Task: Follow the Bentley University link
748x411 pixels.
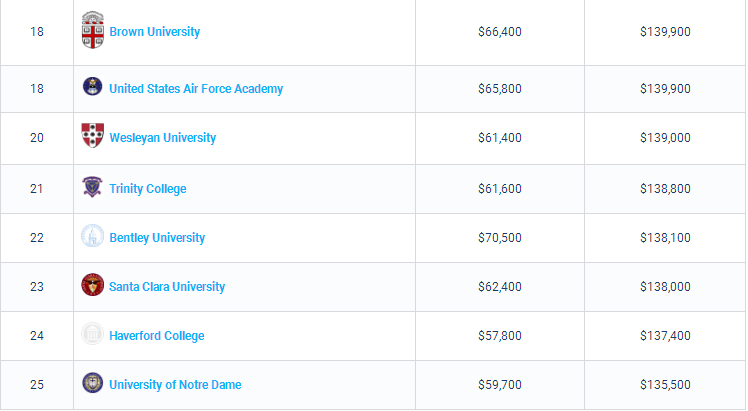Action: click(157, 238)
